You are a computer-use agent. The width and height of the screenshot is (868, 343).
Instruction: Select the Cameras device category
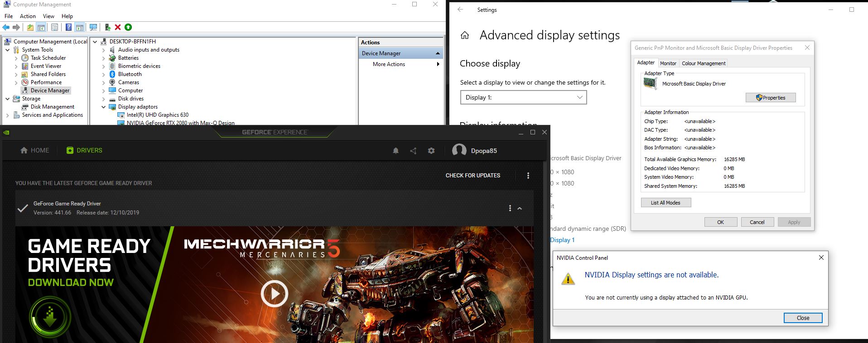(129, 82)
